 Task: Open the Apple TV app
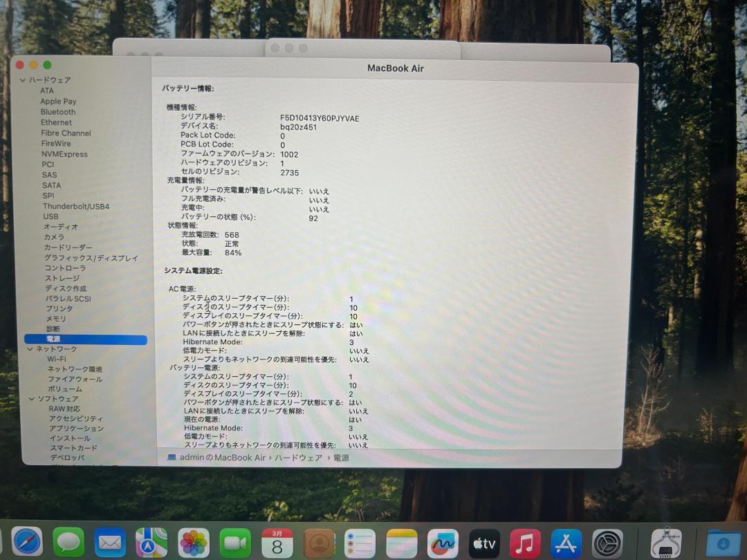coord(484,543)
